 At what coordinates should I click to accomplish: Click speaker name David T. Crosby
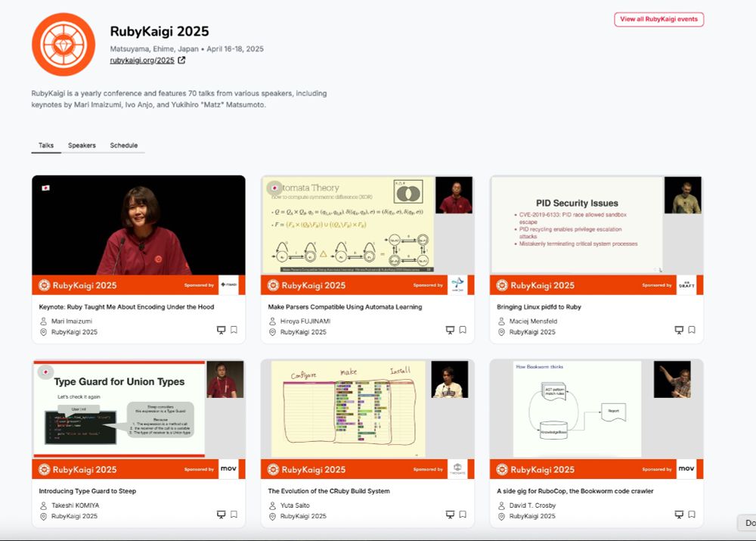pos(533,505)
